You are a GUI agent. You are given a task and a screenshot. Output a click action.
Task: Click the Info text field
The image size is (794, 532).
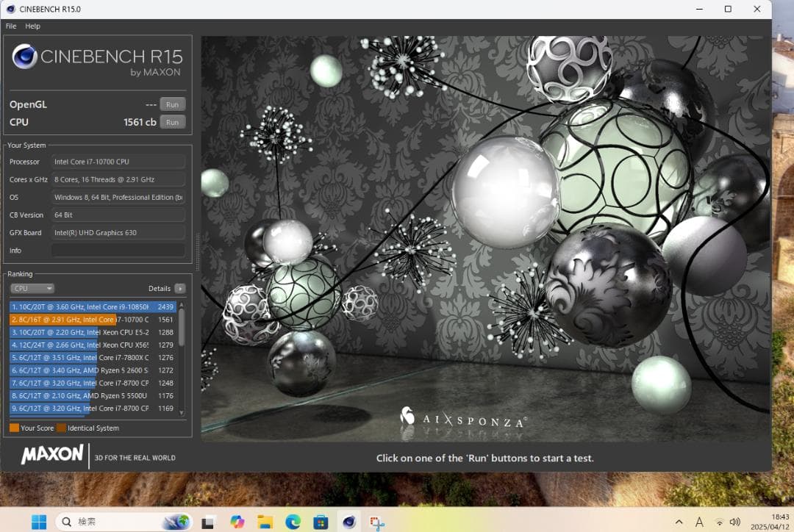click(x=118, y=251)
